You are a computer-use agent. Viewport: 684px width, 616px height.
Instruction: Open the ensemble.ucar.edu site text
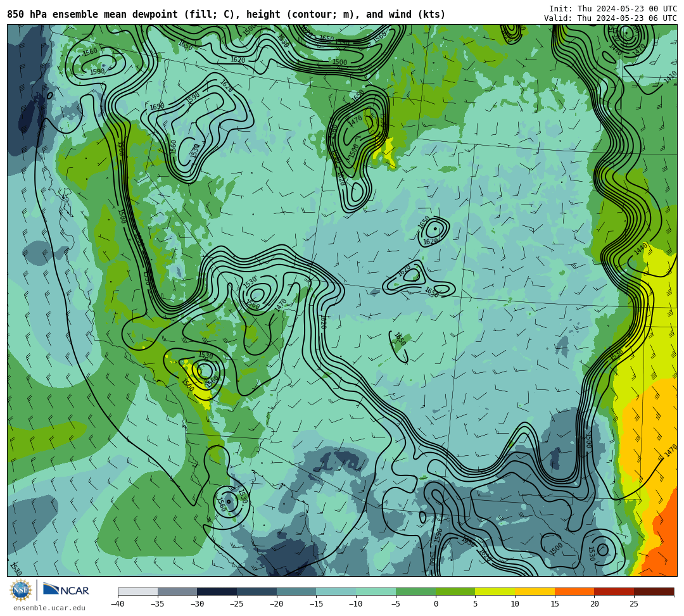(x=49, y=608)
